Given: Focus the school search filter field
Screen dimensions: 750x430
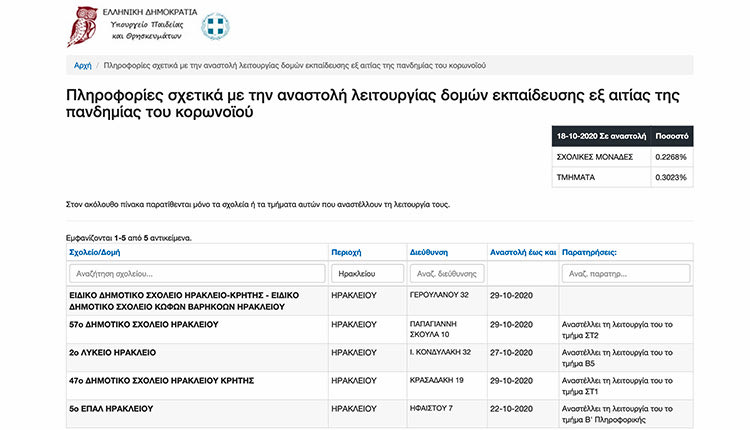Looking at the screenshot, I should click(x=197, y=274).
